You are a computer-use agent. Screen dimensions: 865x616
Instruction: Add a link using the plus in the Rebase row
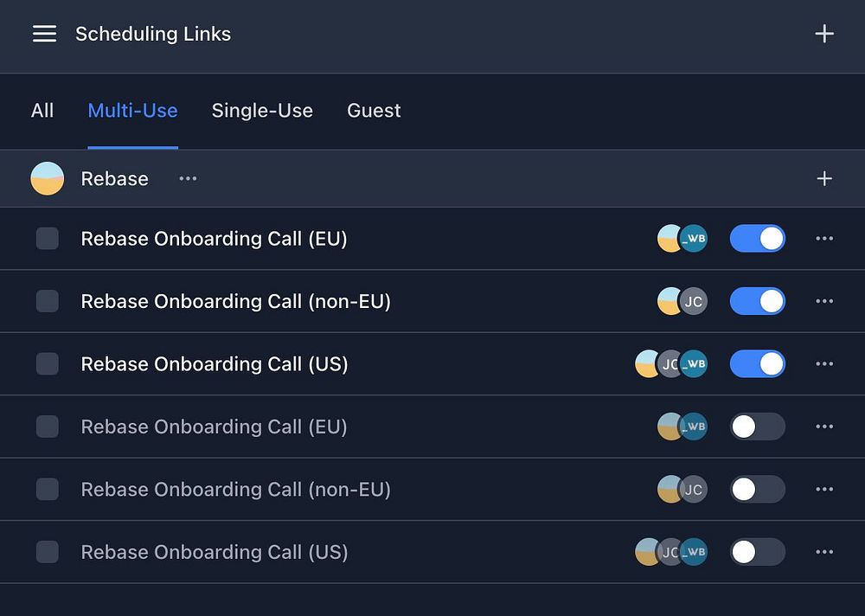(x=824, y=178)
